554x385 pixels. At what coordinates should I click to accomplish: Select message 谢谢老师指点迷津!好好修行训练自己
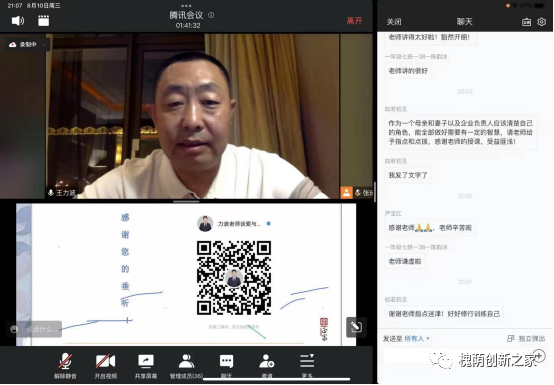point(444,314)
